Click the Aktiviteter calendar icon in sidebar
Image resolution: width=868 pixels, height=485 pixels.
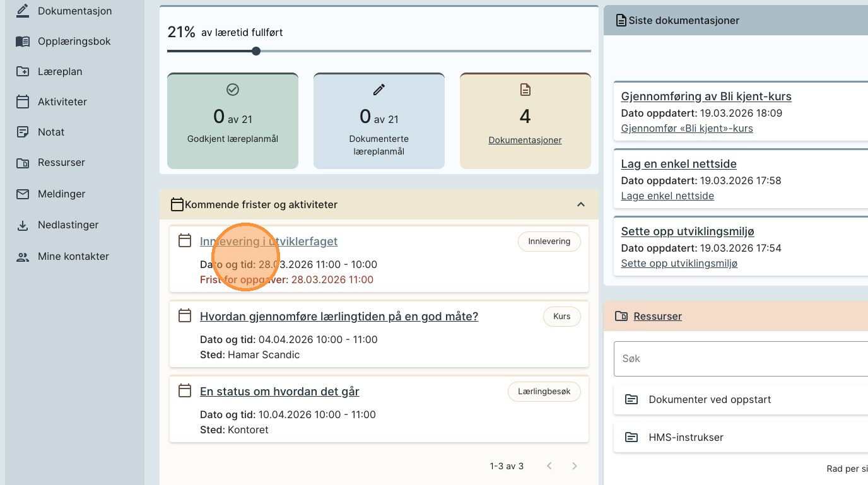coord(23,102)
